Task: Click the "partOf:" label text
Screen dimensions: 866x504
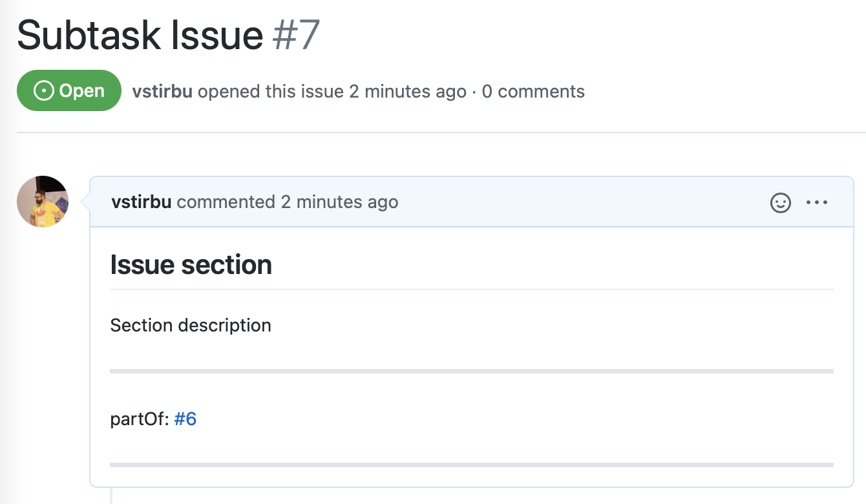Action: pyautogui.click(x=140, y=419)
